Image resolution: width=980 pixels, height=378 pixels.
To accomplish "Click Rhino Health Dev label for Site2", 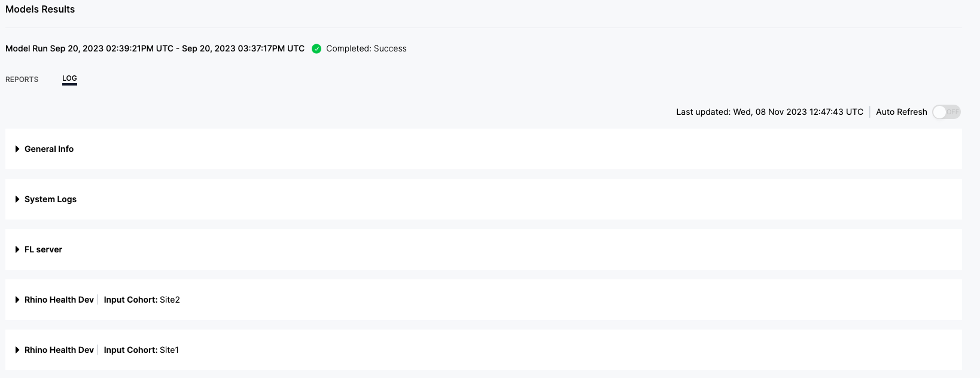I will (59, 300).
